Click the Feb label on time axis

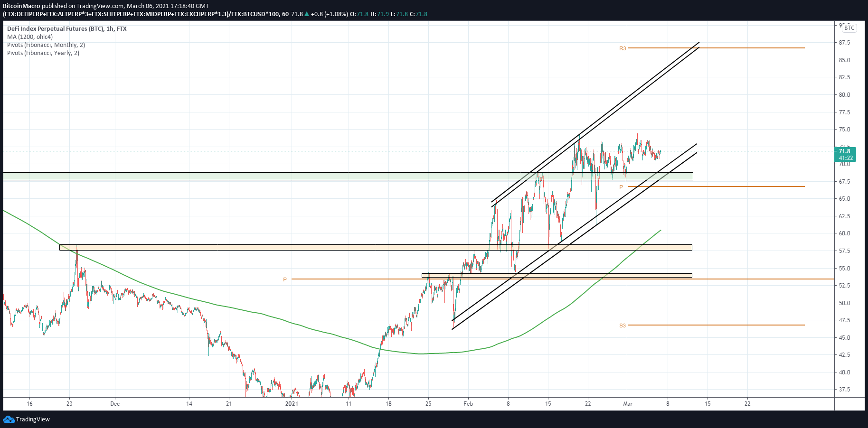[468, 404]
